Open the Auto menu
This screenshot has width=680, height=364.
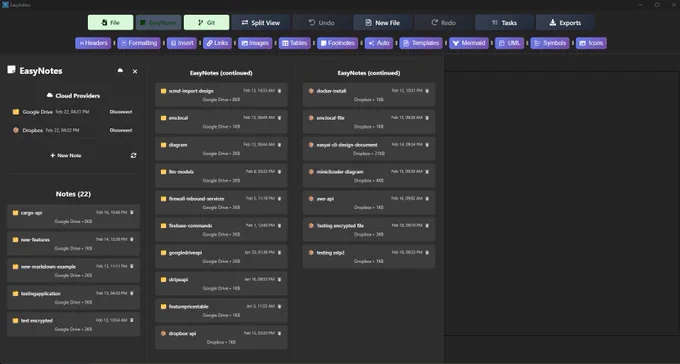coord(379,43)
